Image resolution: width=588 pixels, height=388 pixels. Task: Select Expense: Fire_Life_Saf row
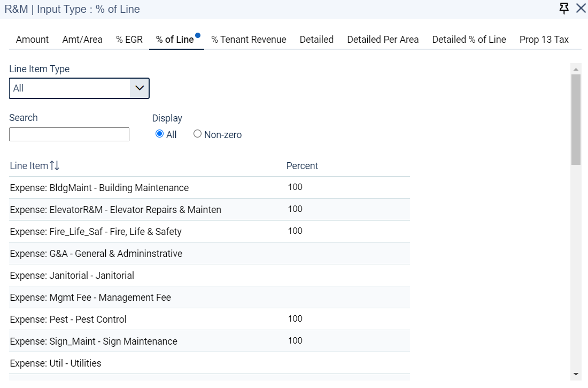pos(209,231)
